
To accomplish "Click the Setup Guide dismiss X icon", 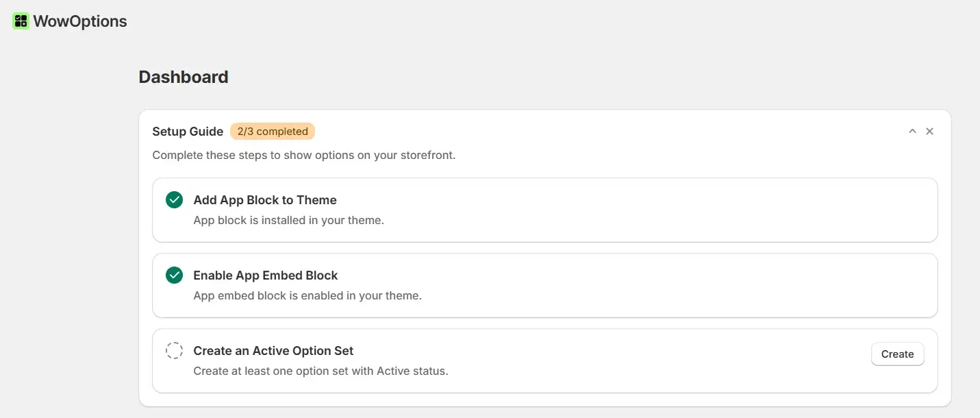I will [x=929, y=131].
